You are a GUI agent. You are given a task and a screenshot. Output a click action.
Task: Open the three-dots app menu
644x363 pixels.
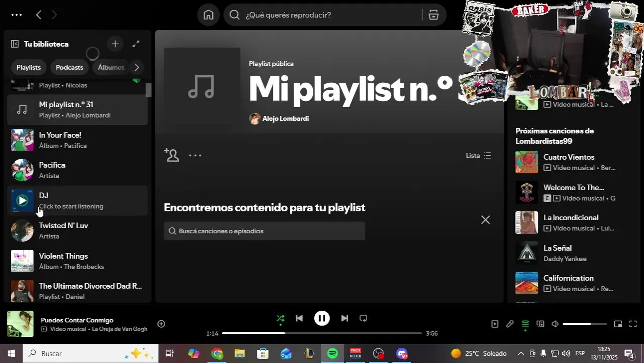pyautogui.click(x=16, y=15)
